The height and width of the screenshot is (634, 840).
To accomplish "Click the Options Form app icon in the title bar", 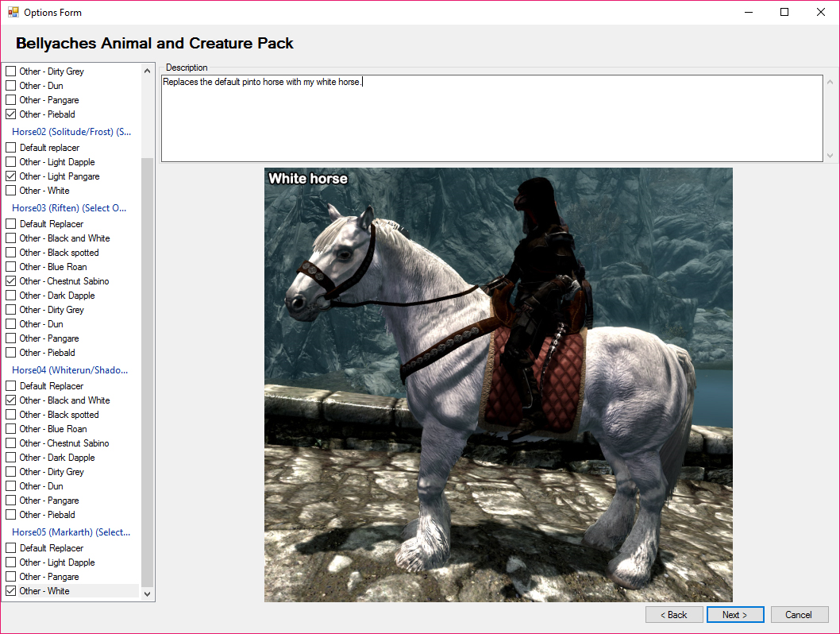I will click(13, 12).
